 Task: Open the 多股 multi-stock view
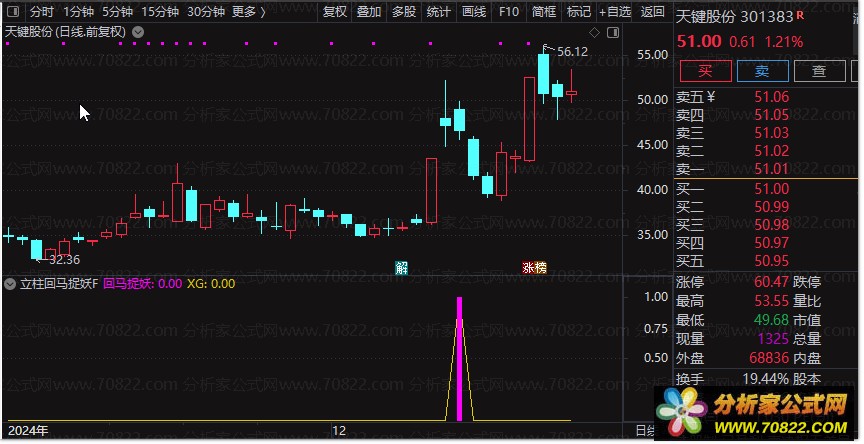403,12
